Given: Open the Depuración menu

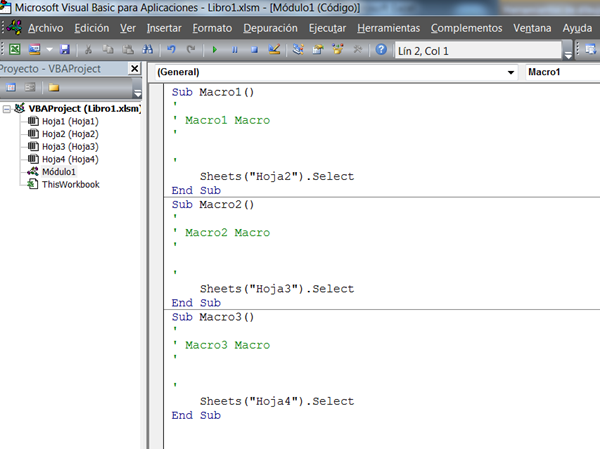Looking at the screenshot, I should tap(269, 28).
